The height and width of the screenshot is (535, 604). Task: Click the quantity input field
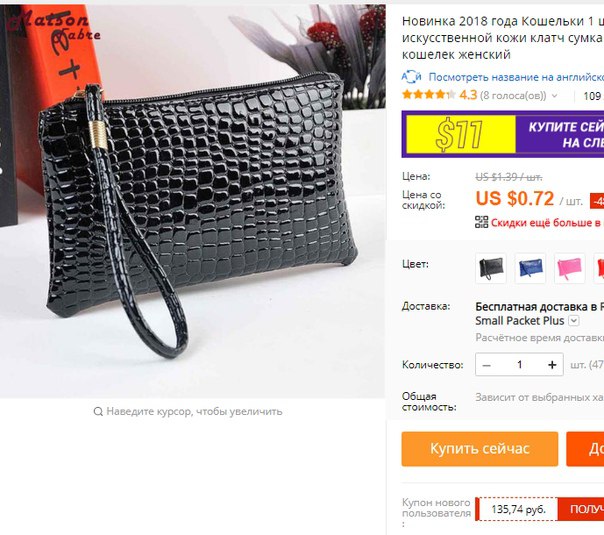click(519, 365)
